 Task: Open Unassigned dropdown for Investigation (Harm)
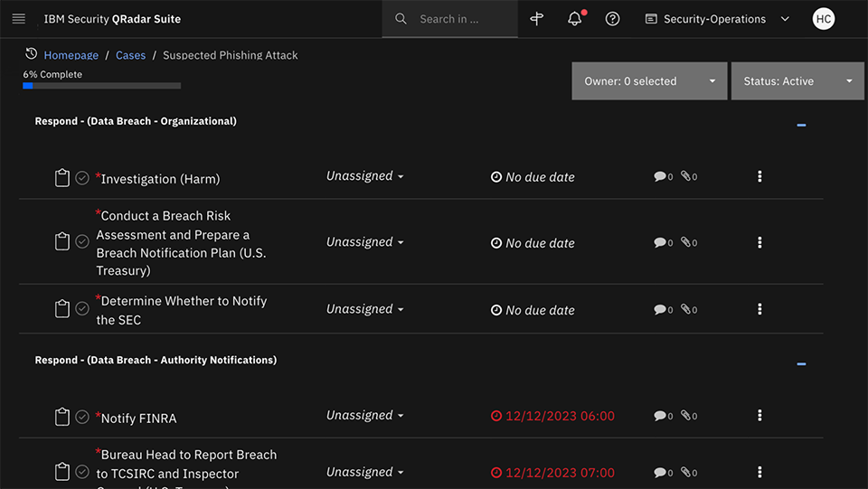(364, 176)
